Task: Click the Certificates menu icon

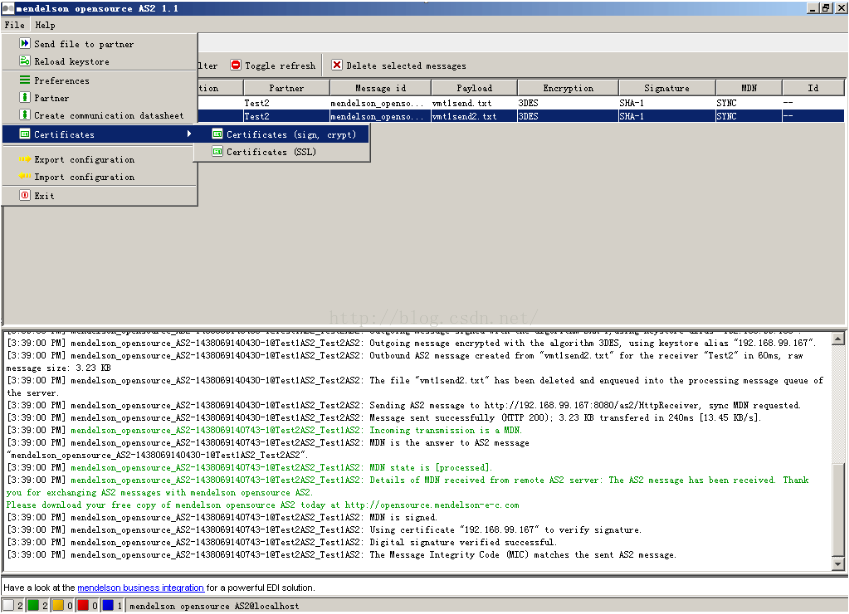Action: point(24,134)
